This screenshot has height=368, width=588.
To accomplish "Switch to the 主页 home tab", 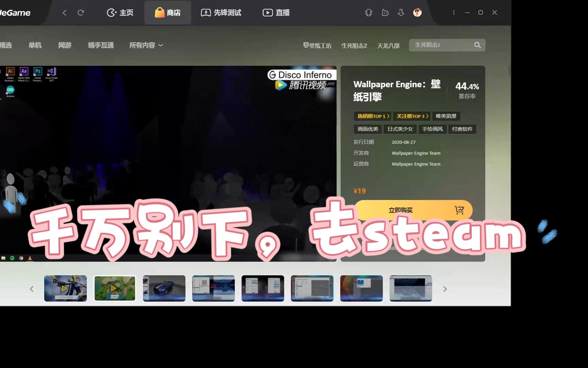I will click(x=120, y=13).
